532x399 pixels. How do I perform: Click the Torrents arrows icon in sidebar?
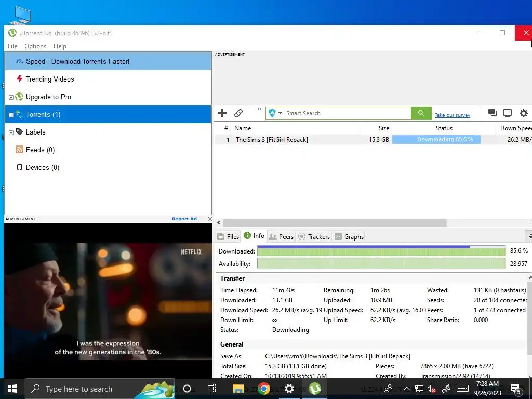pyautogui.click(x=19, y=114)
